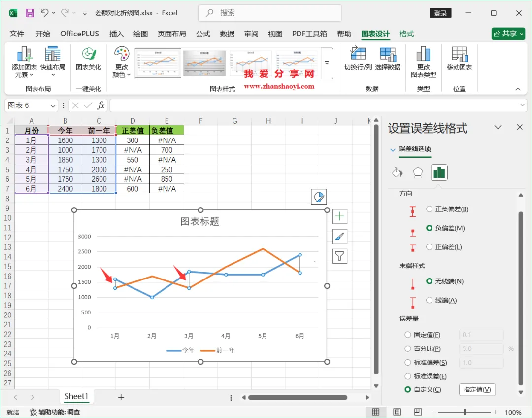Select Standard error (标准误差) radio
Viewport: 532px width, 418px height.
point(408,376)
